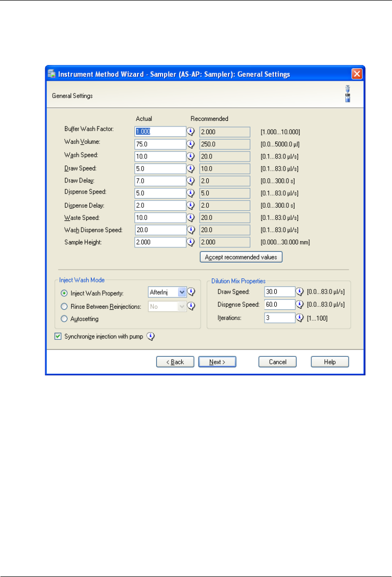The image size is (392, 577).
Task: Click info icon beside Wash Volume
Action: 190,144
